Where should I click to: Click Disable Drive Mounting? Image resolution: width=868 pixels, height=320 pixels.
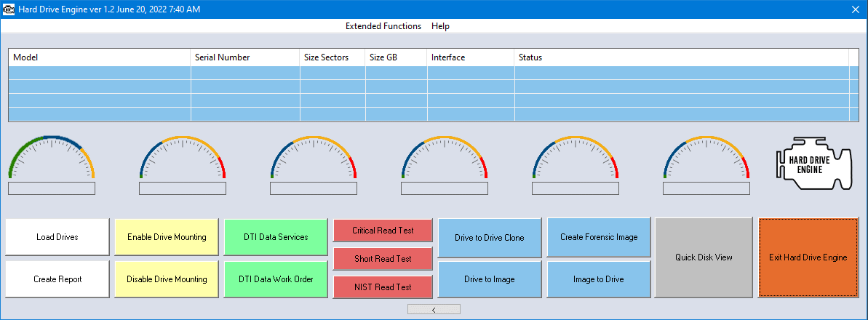[x=167, y=279]
